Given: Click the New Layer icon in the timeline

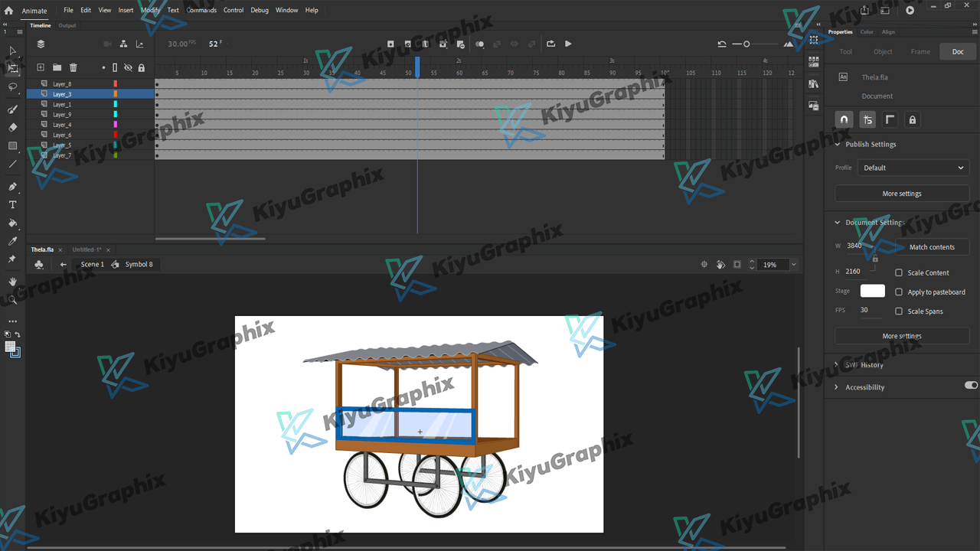Looking at the screenshot, I should tap(41, 67).
